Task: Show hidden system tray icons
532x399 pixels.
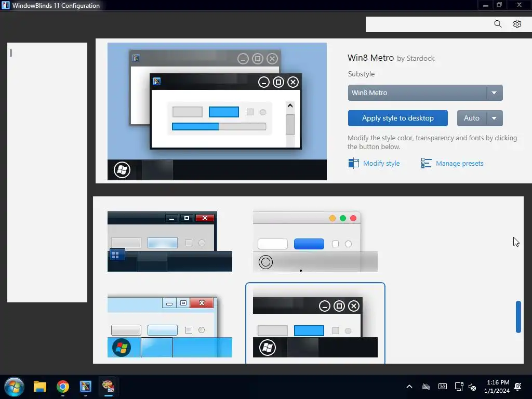Action: [409, 387]
